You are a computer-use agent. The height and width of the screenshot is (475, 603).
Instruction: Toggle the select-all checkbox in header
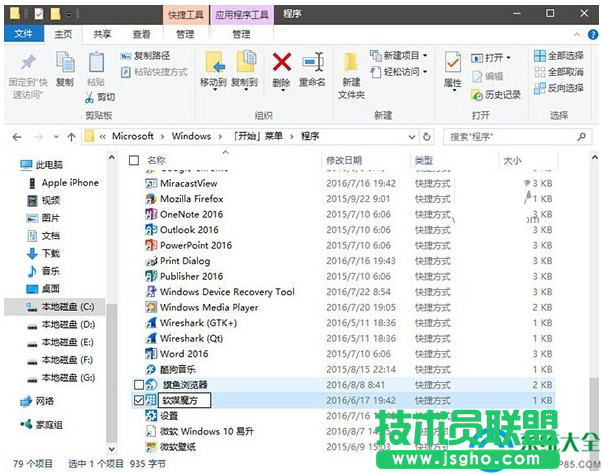[x=134, y=160]
